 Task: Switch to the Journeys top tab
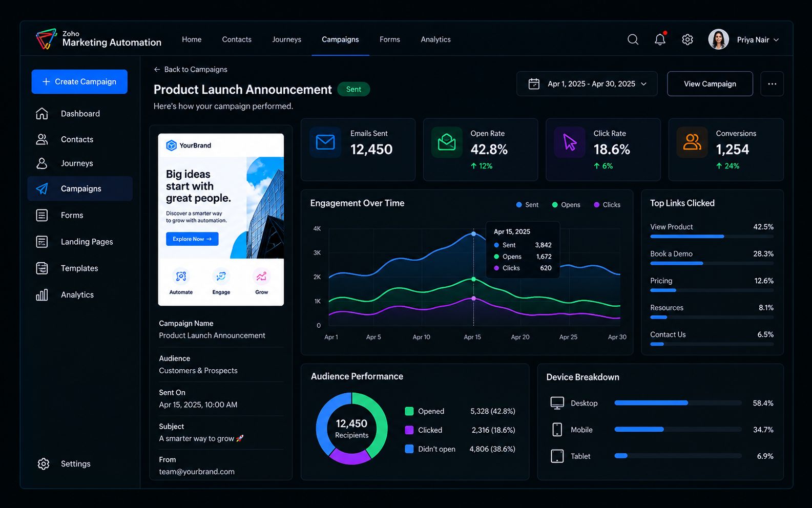(x=287, y=39)
